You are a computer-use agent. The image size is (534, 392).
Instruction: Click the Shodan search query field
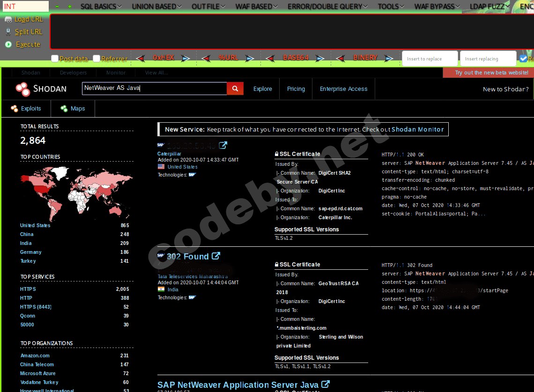(154, 88)
